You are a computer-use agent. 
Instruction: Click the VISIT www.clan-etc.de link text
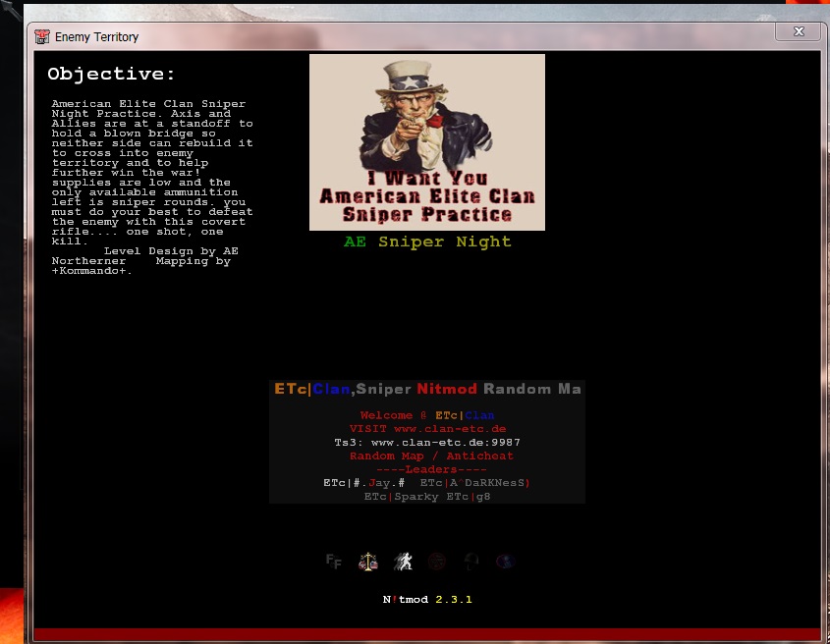pos(427,429)
